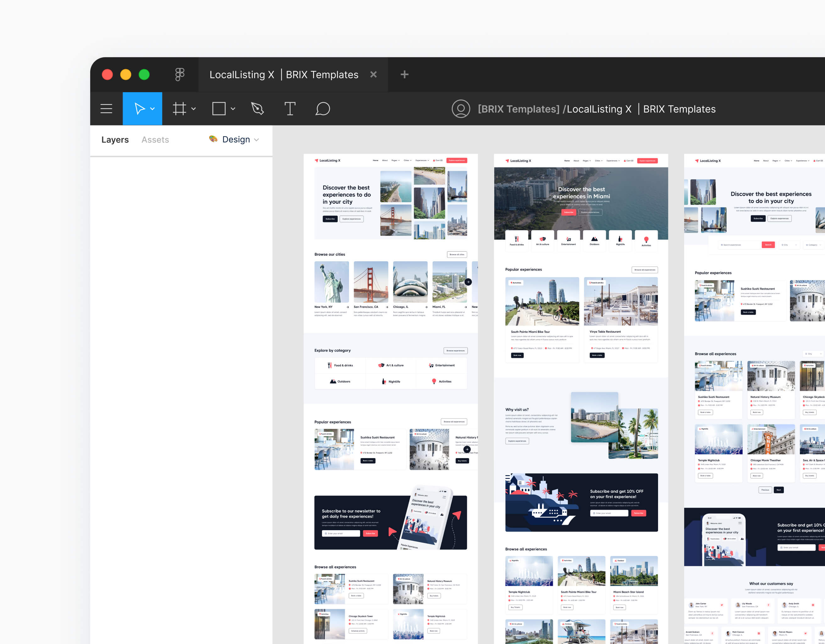The height and width of the screenshot is (644, 825).
Task: Close the LocalListing X tab
Action: tap(373, 75)
